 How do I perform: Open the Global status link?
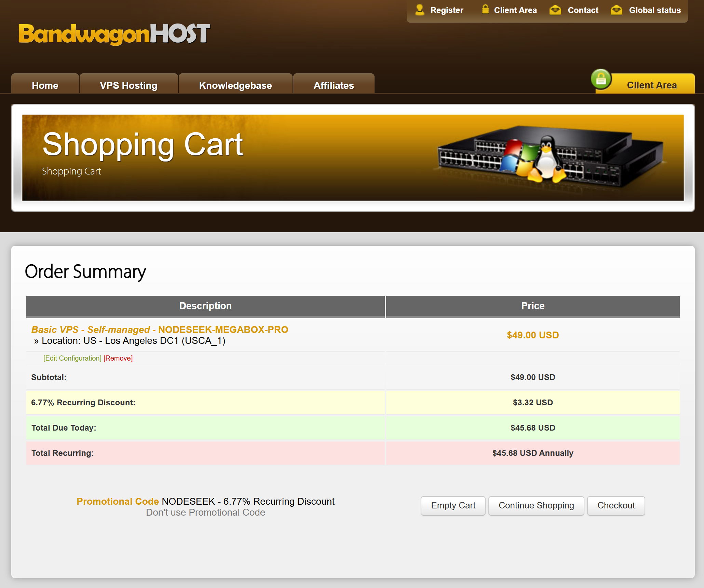655,10
